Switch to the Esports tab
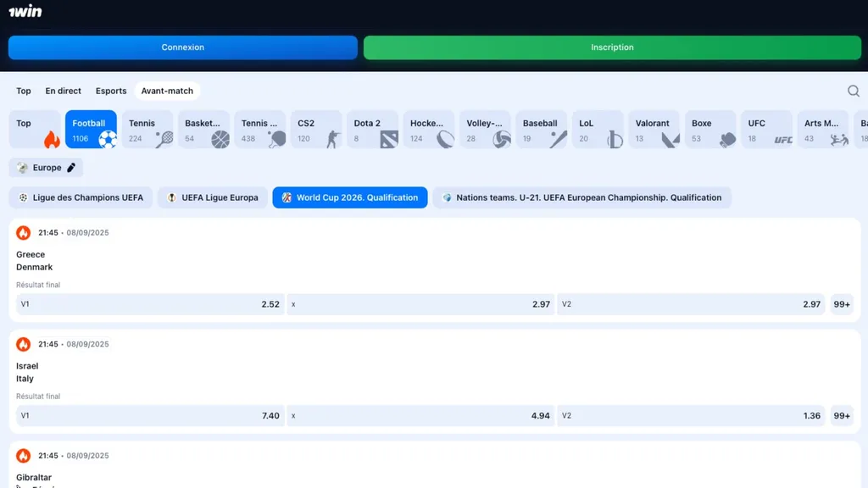The width and height of the screenshot is (868, 488). click(x=111, y=91)
